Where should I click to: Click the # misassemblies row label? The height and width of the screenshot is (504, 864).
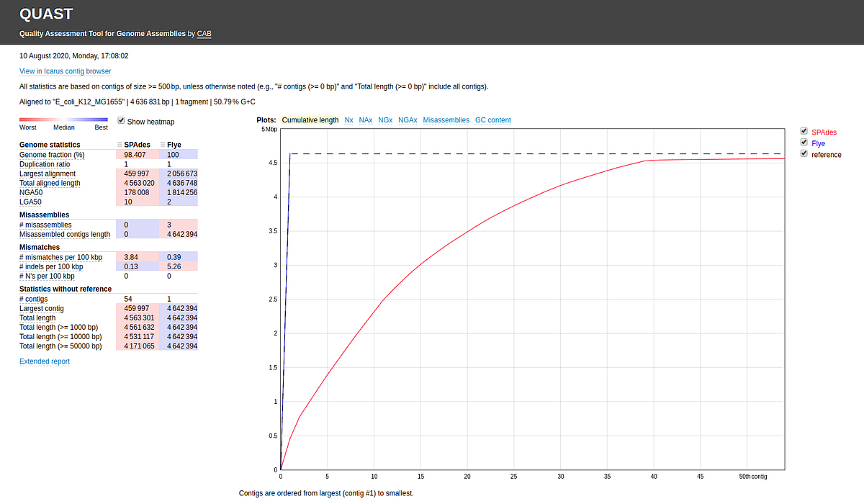(45, 225)
